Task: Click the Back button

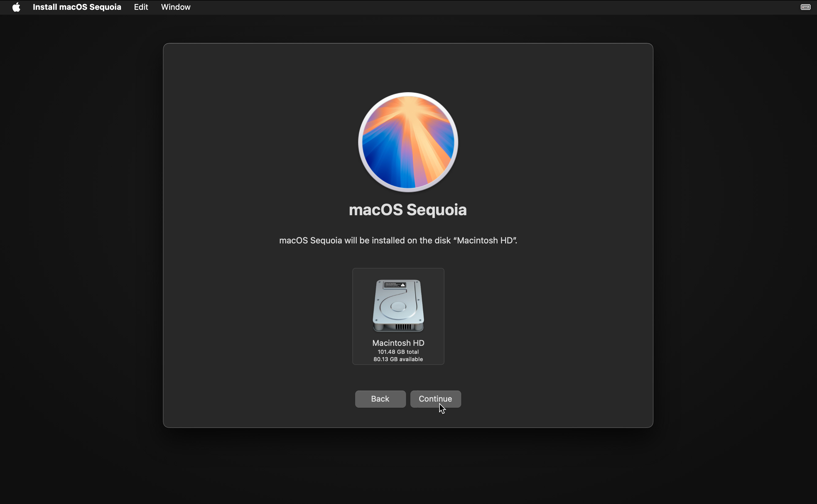Action: 380,399
